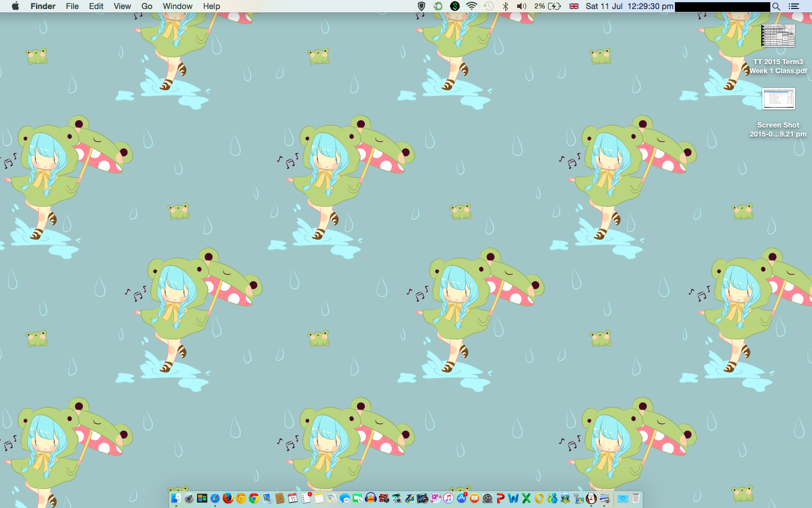Click the British flag input menu
Screen dimensions: 812x508
[574, 6]
